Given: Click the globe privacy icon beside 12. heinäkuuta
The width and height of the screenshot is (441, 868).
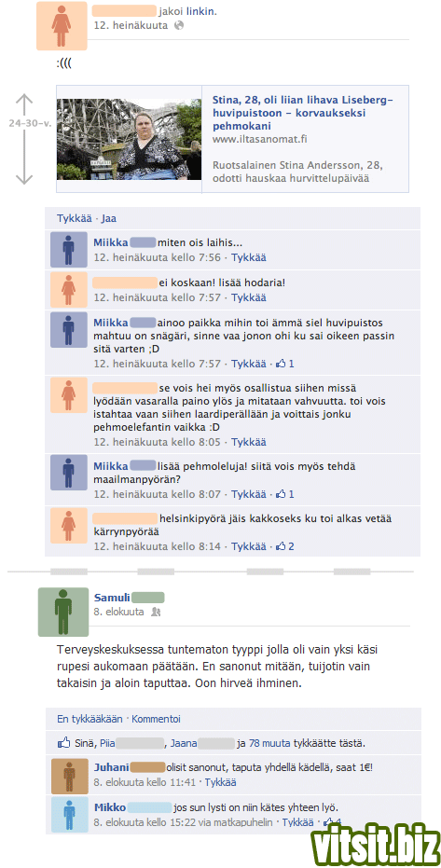Looking at the screenshot, I should [x=179, y=25].
